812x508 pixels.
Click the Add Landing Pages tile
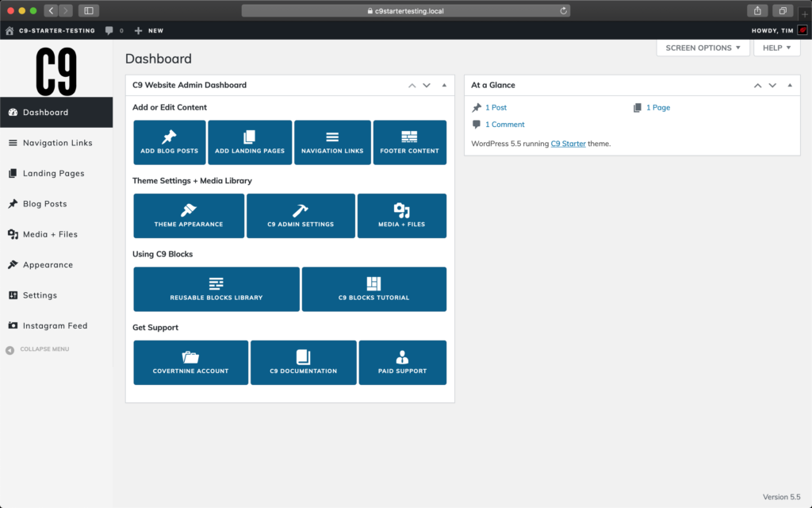(250, 143)
